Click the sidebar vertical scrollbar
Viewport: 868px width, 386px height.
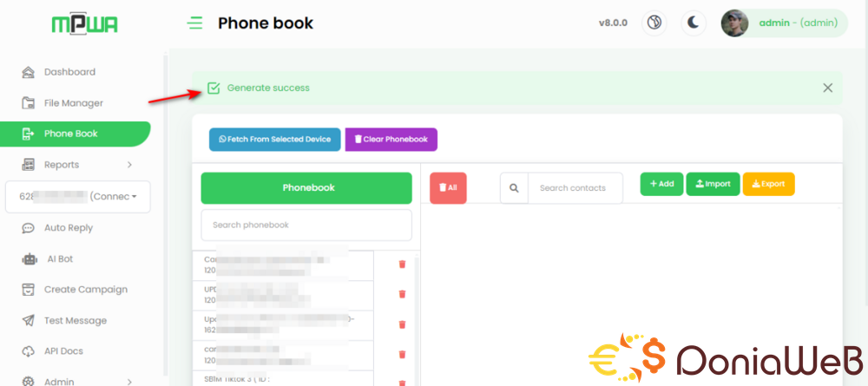[x=164, y=216]
